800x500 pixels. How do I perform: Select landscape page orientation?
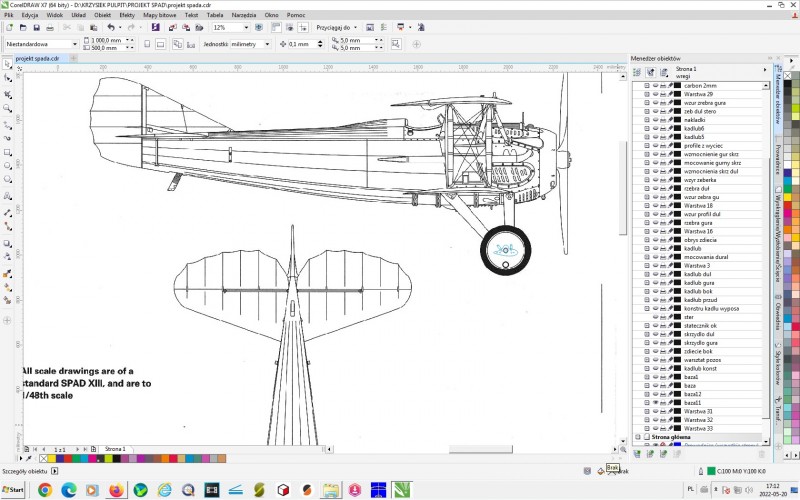[160, 44]
